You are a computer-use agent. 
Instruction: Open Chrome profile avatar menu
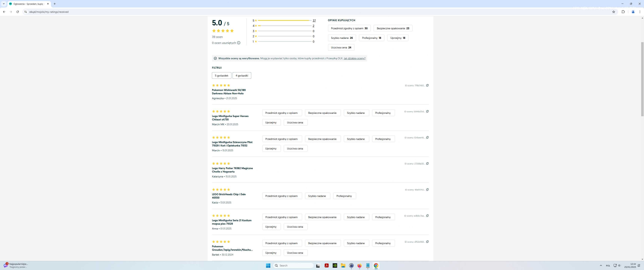click(x=633, y=12)
